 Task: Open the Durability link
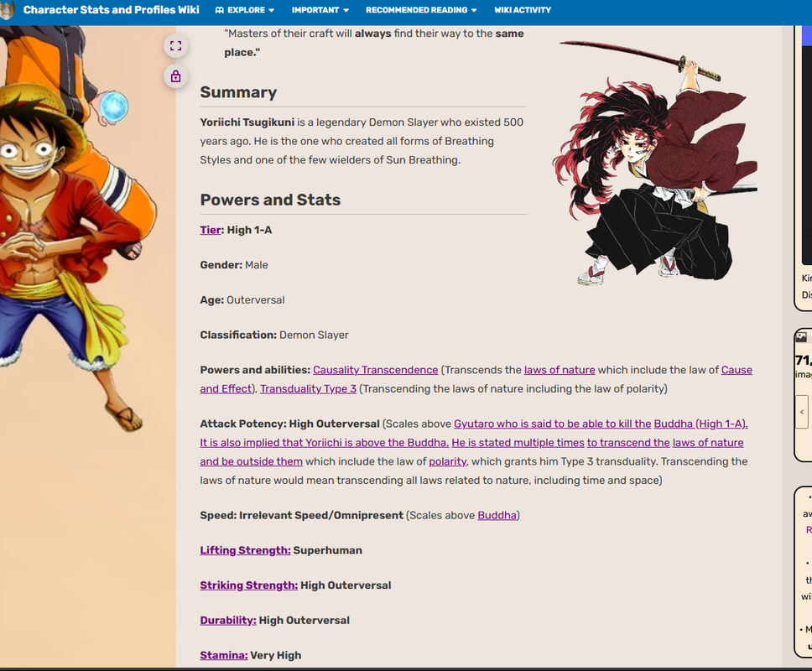pyautogui.click(x=228, y=621)
